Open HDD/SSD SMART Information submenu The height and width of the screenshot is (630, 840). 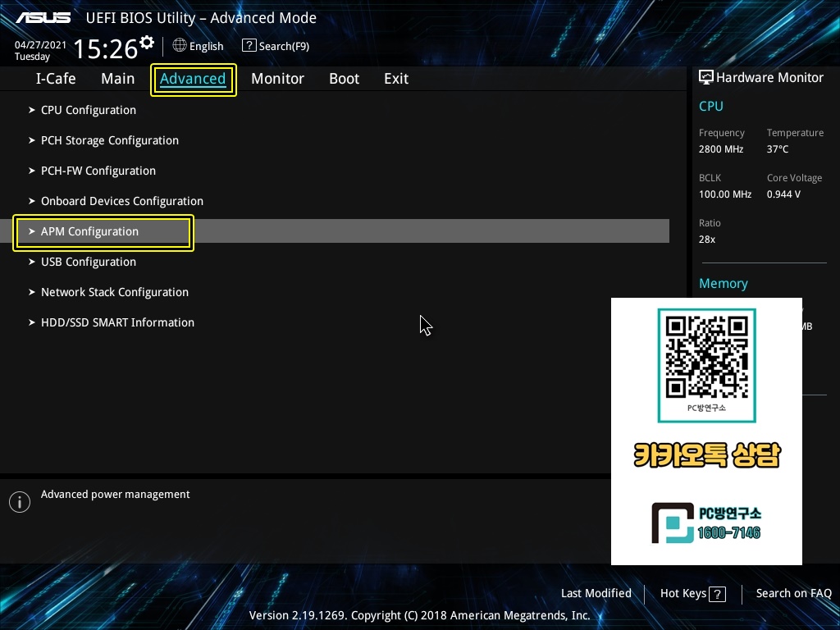pyautogui.click(x=117, y=322)
